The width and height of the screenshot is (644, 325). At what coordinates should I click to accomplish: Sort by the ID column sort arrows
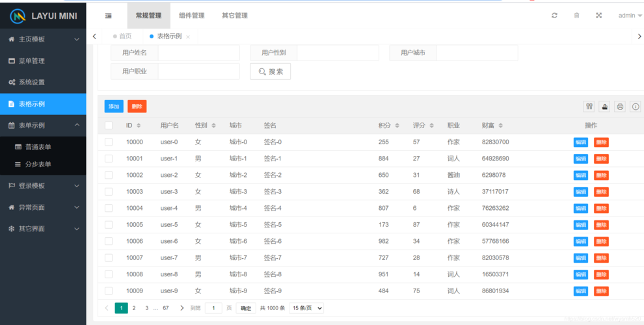coord(139,125)
